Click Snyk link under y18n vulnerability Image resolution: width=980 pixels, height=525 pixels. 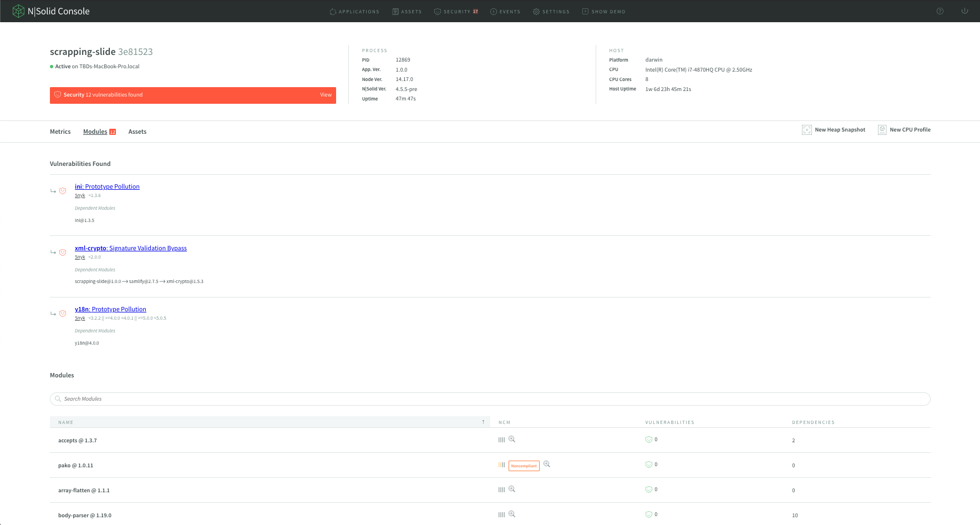[x=80, y=318]
